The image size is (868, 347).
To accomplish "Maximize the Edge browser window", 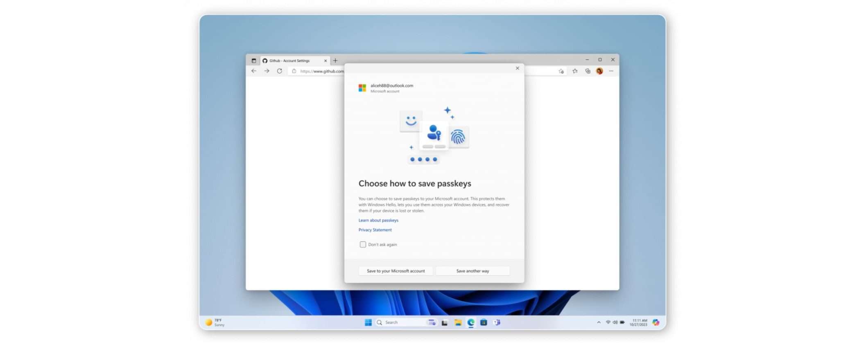I will click(x=600, y=60).
